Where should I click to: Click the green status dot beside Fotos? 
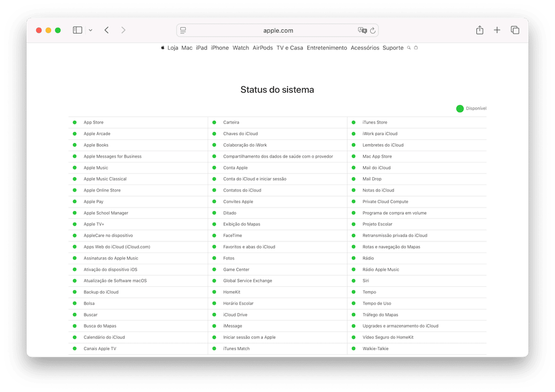click(214, 258)
